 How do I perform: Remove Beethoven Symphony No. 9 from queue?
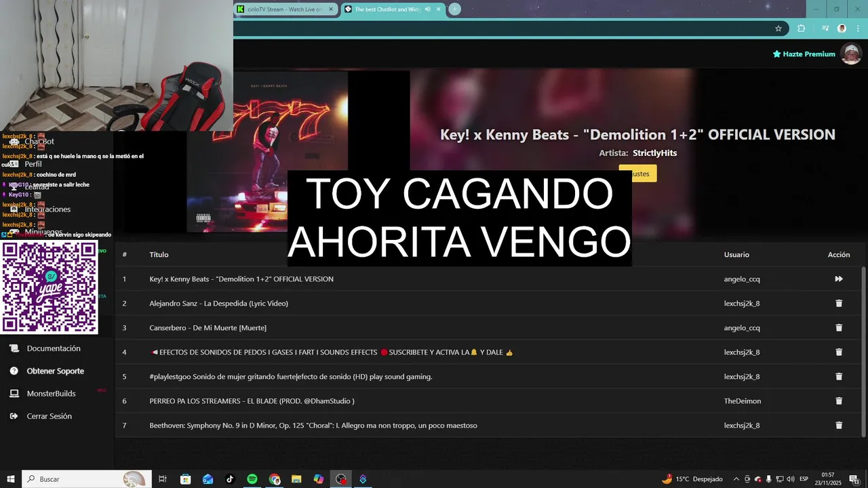839,425
